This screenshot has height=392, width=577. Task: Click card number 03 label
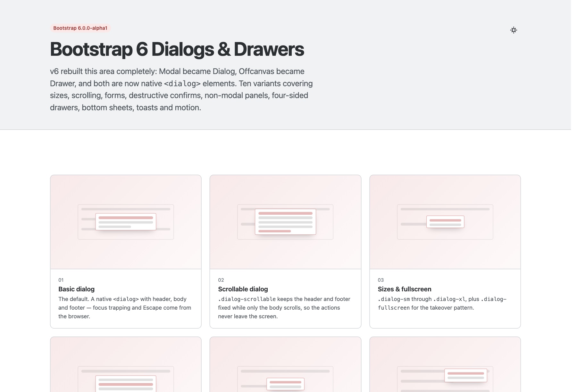(x=381, y=280)
